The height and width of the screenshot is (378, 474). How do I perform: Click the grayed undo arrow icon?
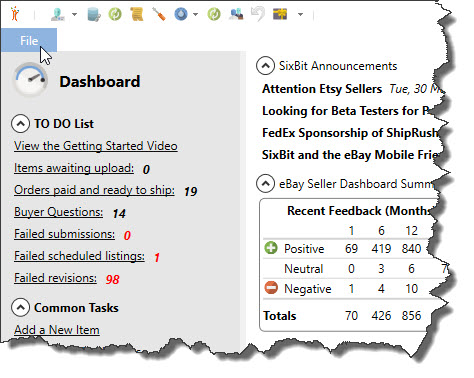point(258,14)
